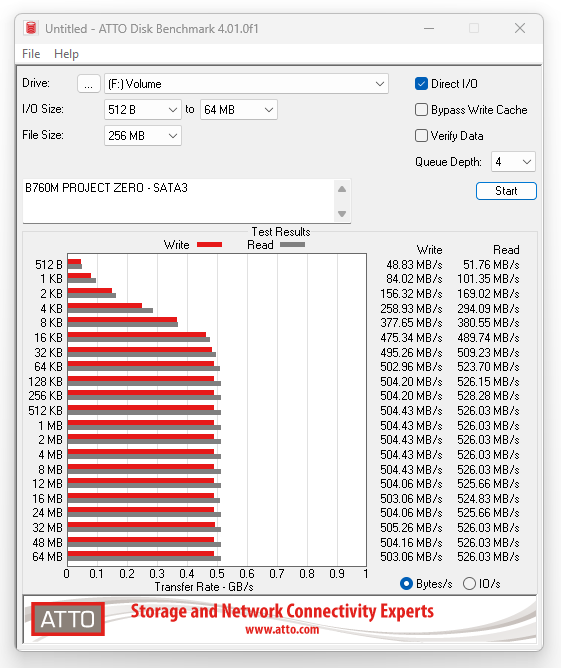Click the 512 B row label in the chart
The image size is (561, 668).
tap(49, 265)
